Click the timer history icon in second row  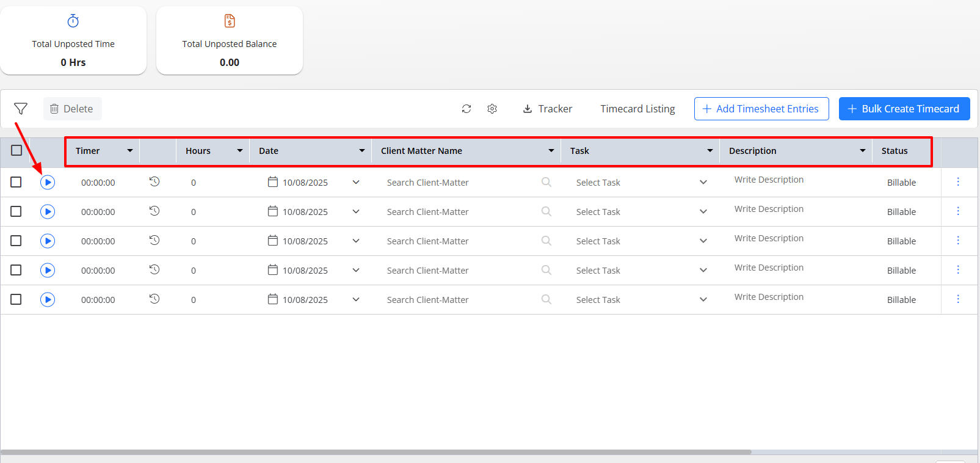click(x=154, y=211)
